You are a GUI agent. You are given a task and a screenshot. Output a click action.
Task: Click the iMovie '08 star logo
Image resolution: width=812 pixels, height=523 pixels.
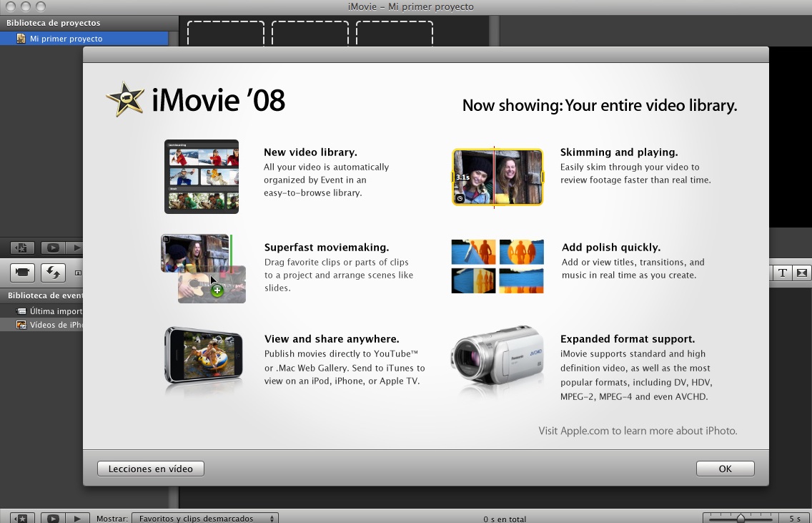(125, 99)
